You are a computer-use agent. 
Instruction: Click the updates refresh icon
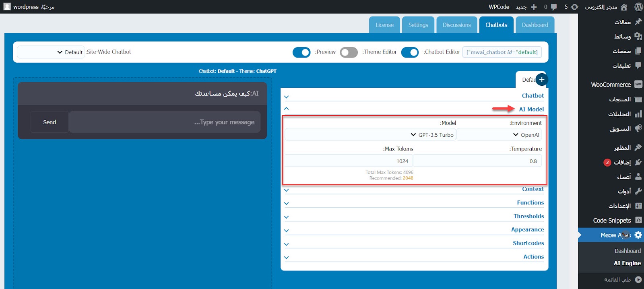tap(574, 7)
